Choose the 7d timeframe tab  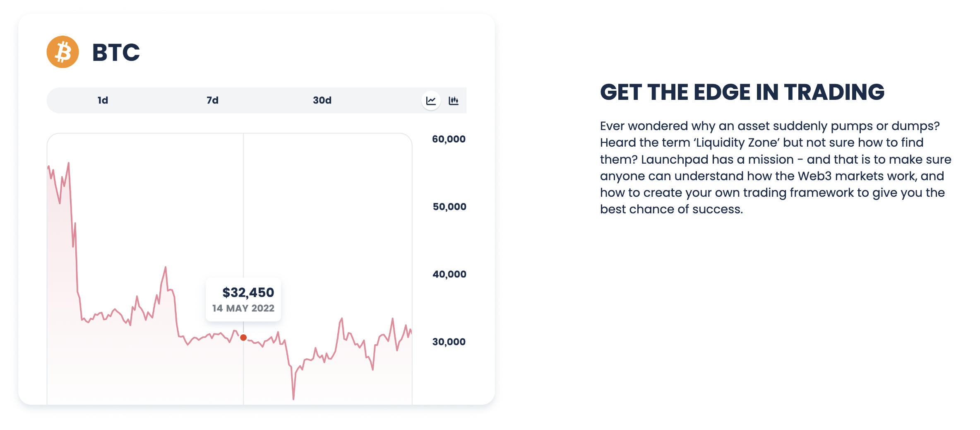pos(212,100)
